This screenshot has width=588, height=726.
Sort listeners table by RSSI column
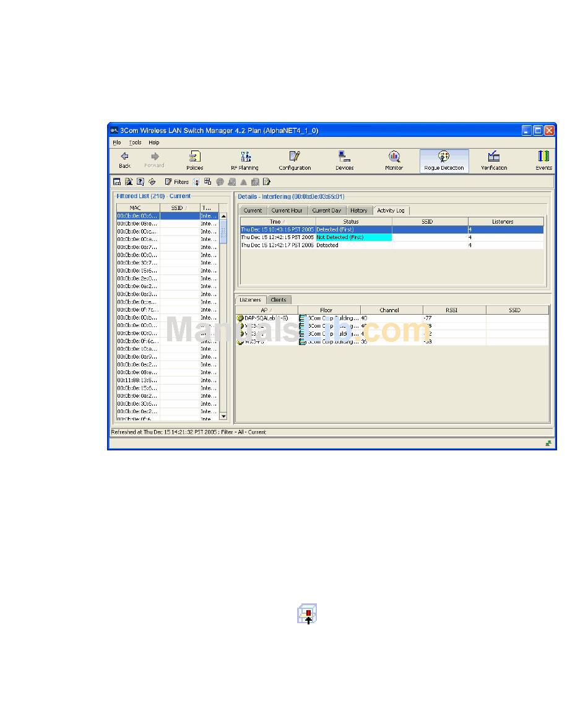coord(454,310)
